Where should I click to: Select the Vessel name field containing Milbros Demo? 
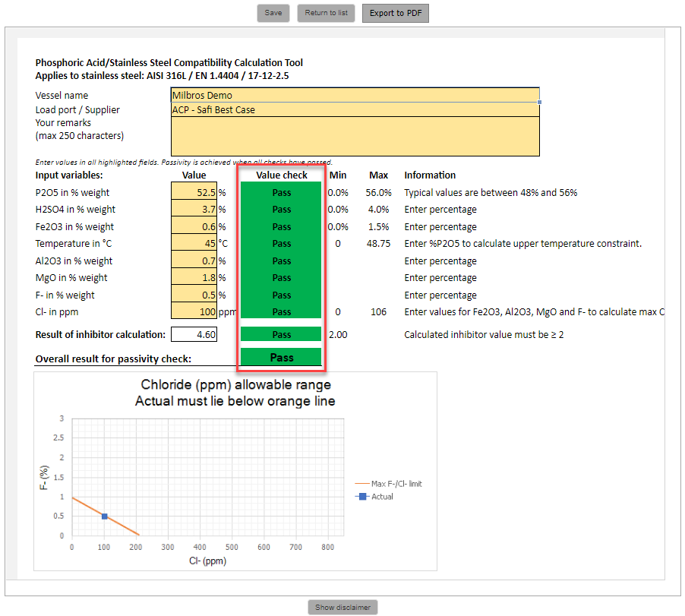click(355, 96)
